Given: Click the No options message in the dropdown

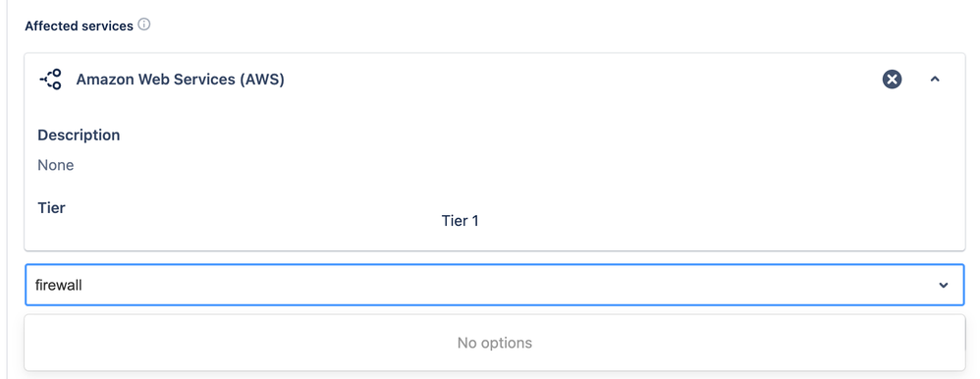Looking at the screenshot, I should point(494,343).
